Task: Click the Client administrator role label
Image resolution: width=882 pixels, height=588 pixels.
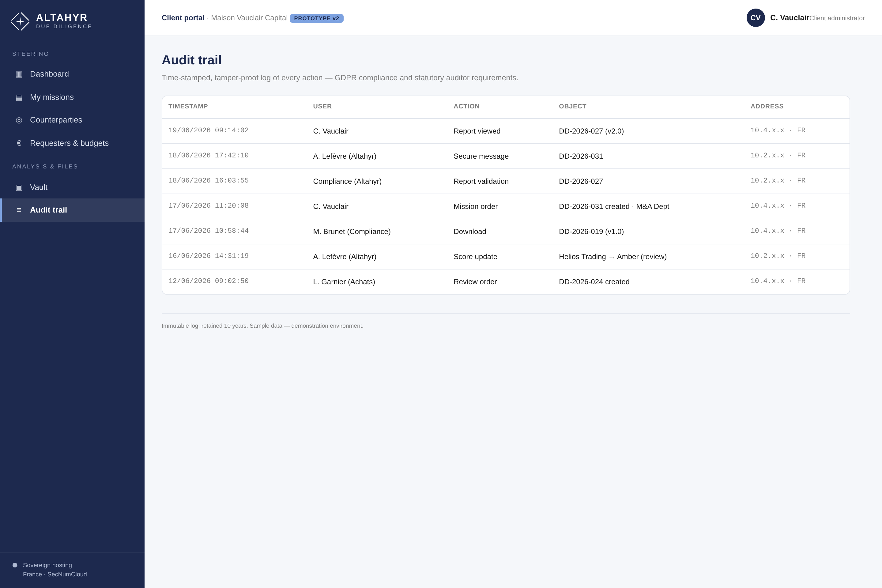Action: click(x=837, y=18)
